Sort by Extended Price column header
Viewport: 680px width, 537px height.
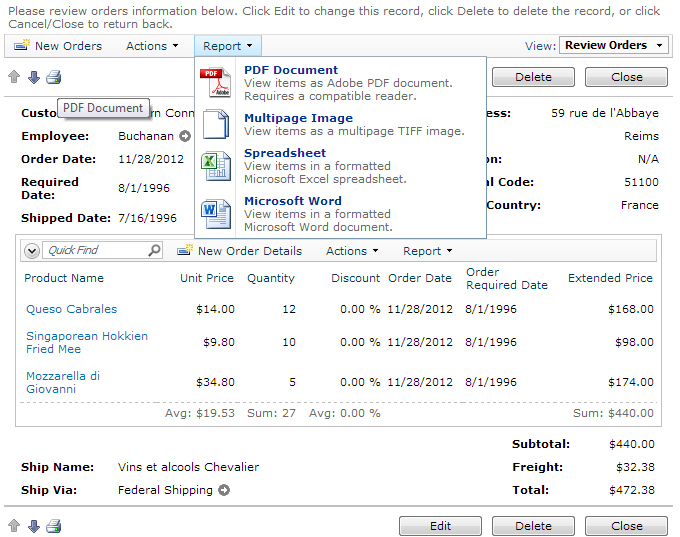(x=610, y=278)
